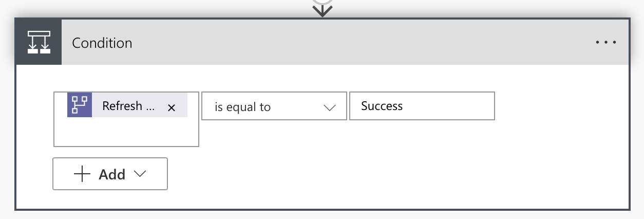Screen dimensions: 644x219
Task: Remove the Refresh token with its x
Action: pyautogui.click(x=172, y=107)
